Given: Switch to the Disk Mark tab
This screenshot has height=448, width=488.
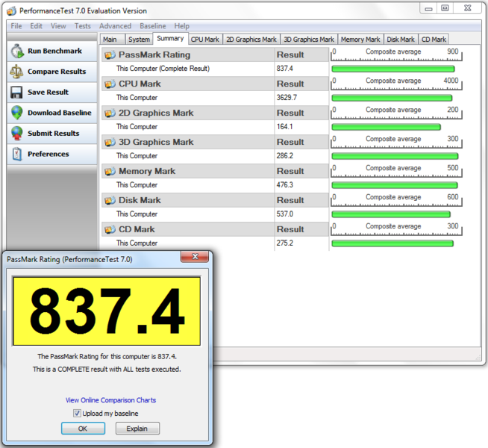Looking at the screenshot, I should 401,40.
